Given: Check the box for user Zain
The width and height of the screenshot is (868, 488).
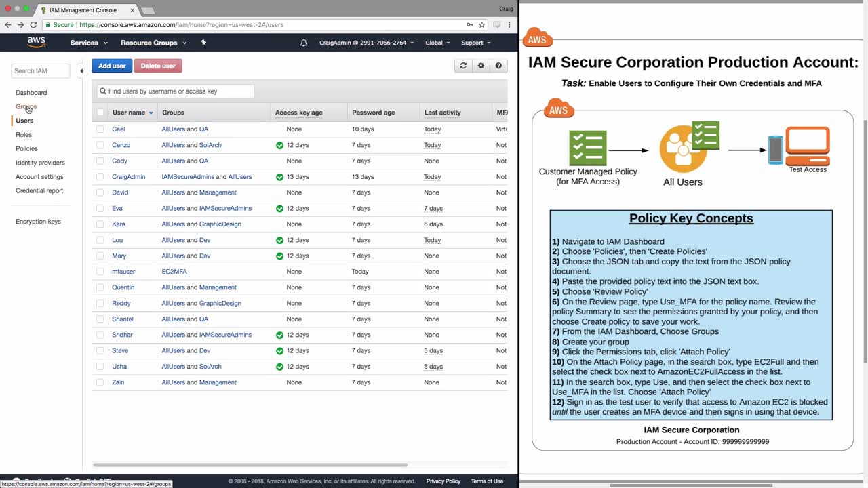Looking at the screenshot, I should click(x=100, y=382).
